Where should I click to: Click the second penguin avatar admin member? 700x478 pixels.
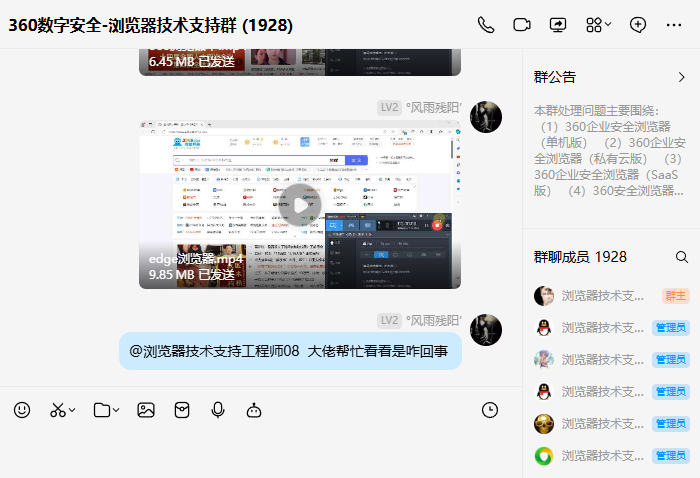(544, 391)
